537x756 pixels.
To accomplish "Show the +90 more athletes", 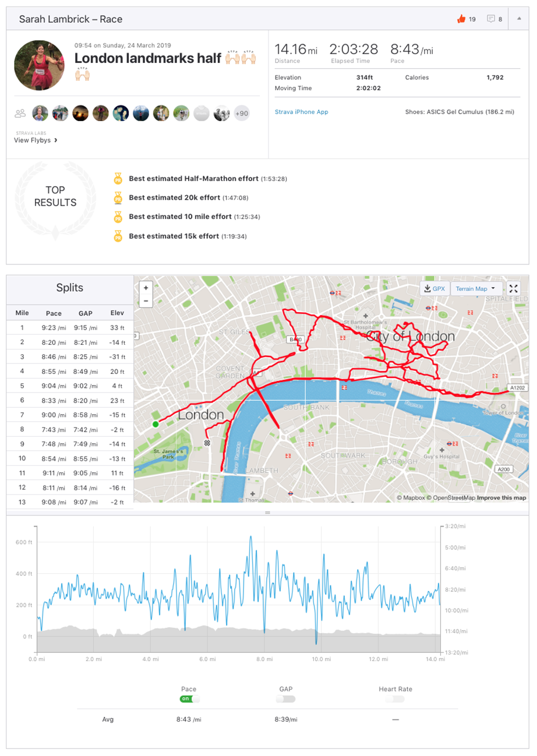I will [x=241, y=114].
